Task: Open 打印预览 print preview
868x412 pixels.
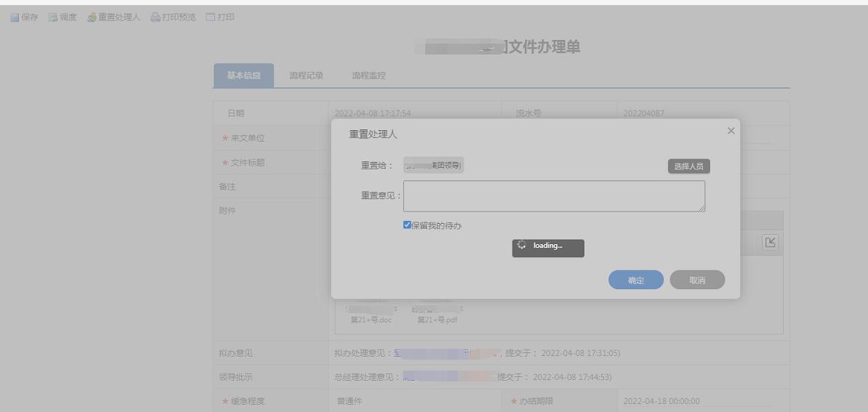Action: click(x=173, y=17)
